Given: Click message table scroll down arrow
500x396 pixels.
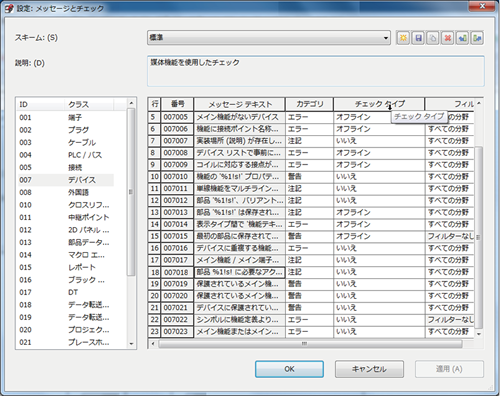Looking at the screenshot, I should (x=479, y=334).
